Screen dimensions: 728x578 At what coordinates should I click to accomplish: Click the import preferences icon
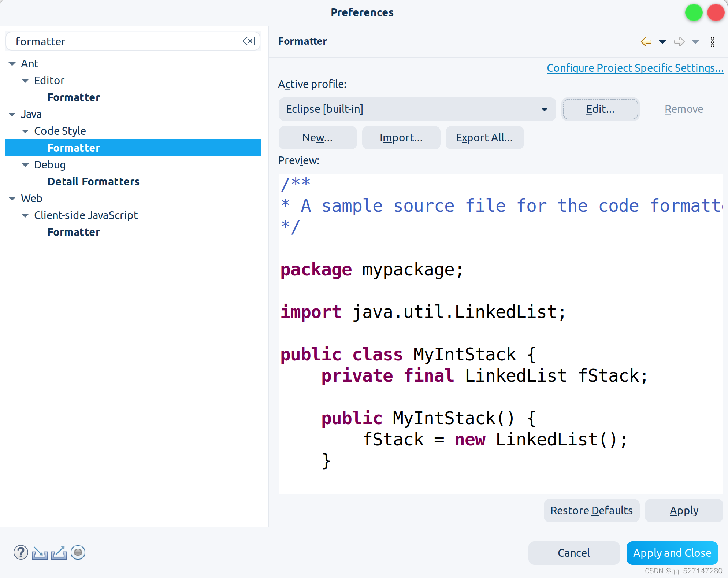tap(40, 552)
